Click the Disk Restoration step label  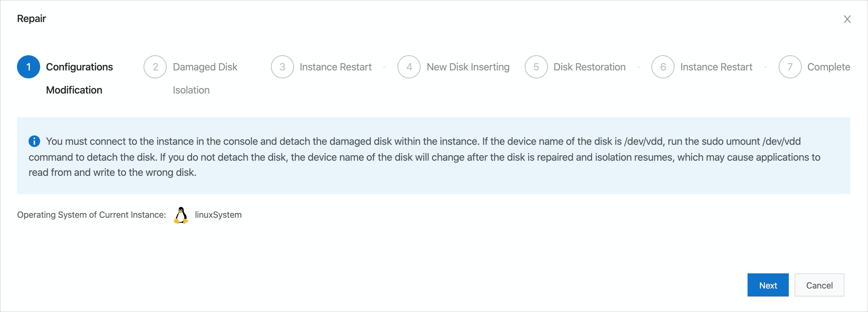[589, 66]
